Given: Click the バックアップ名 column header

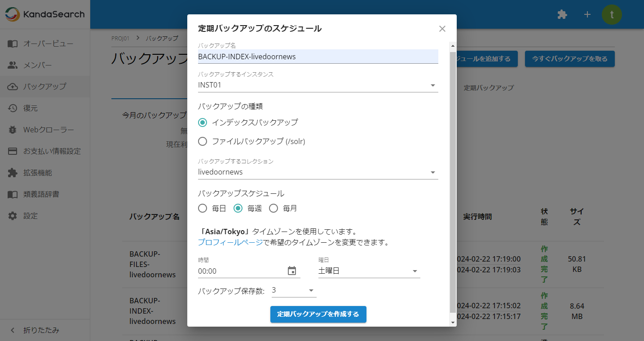Looking at the screenshot, I should coord(154,217).
